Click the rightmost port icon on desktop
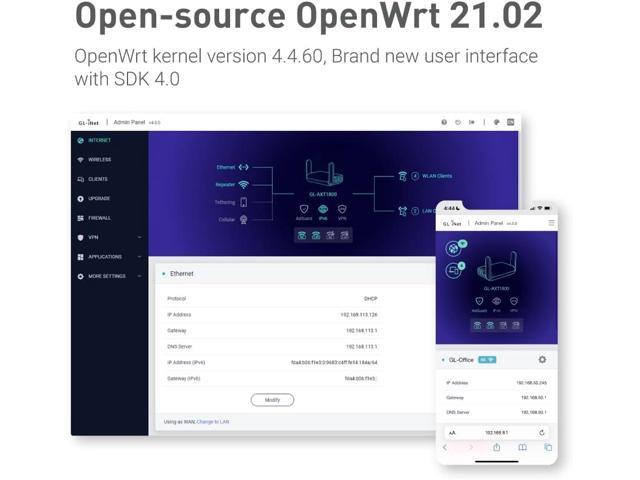This screenshot has height=480, width=640. [x=344, y=235]
